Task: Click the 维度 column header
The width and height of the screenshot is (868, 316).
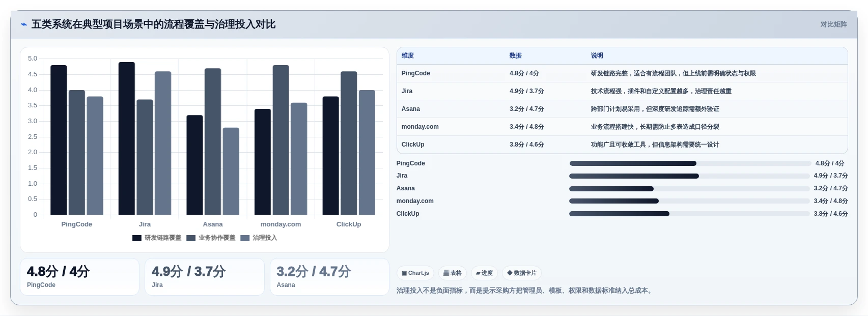Action: pos(408,55)
